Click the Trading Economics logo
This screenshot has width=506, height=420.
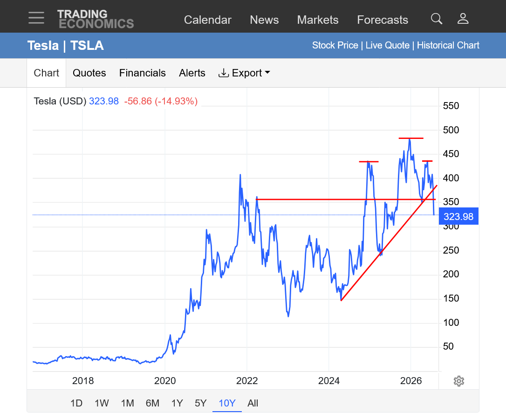96,19
